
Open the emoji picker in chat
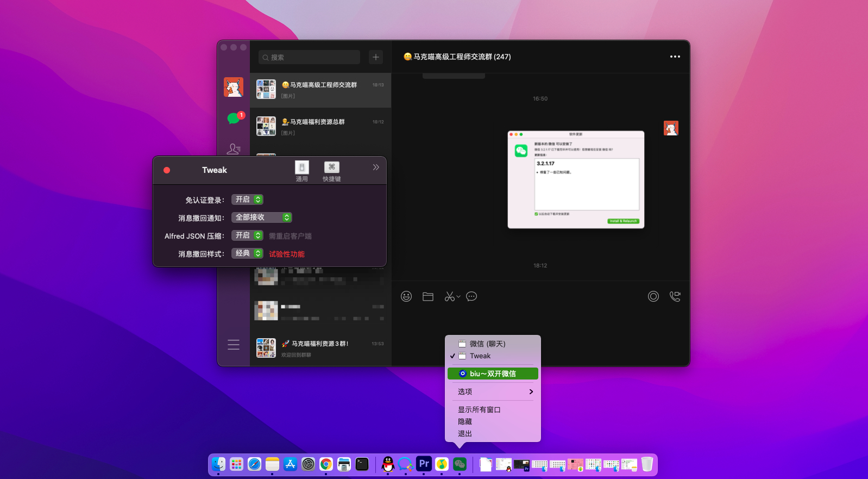click(406, 296)
